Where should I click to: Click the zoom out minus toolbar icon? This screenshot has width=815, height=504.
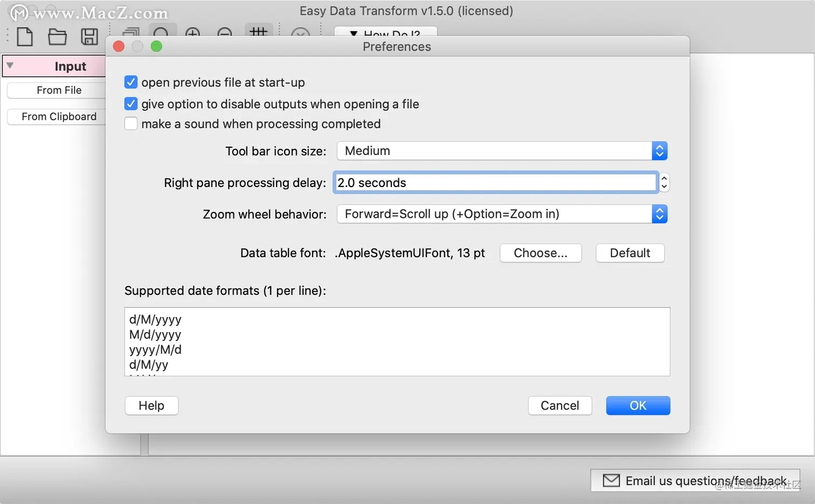(225, 32)
